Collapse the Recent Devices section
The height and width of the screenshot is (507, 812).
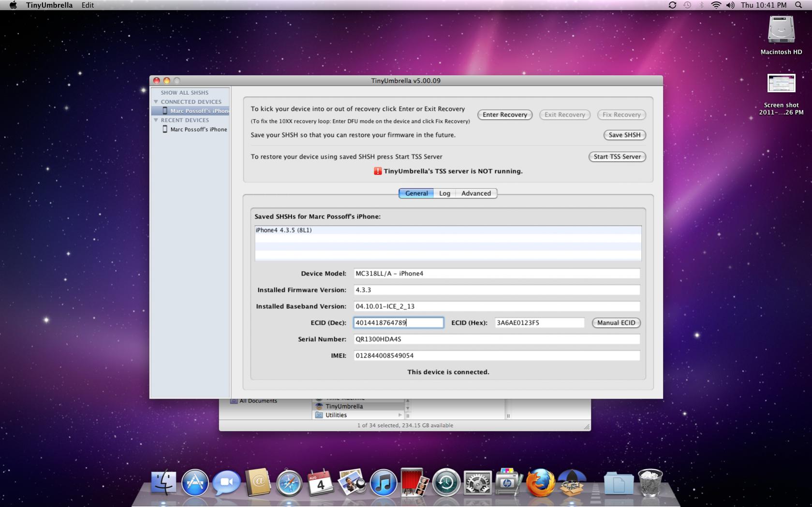[x=156, y=120]
